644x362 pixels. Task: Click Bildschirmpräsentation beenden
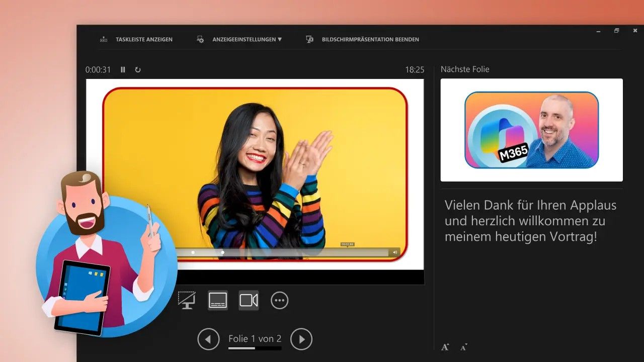click(x=370, y=39)
